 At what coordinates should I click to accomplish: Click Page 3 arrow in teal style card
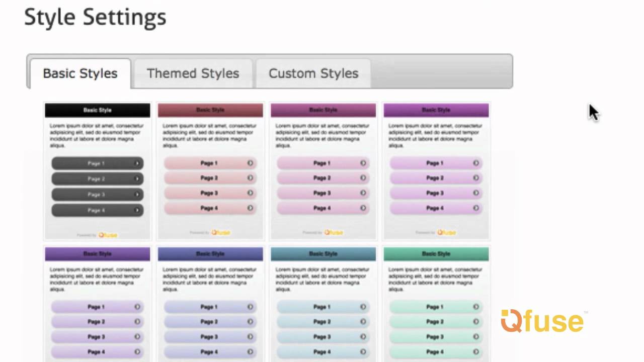363,337
